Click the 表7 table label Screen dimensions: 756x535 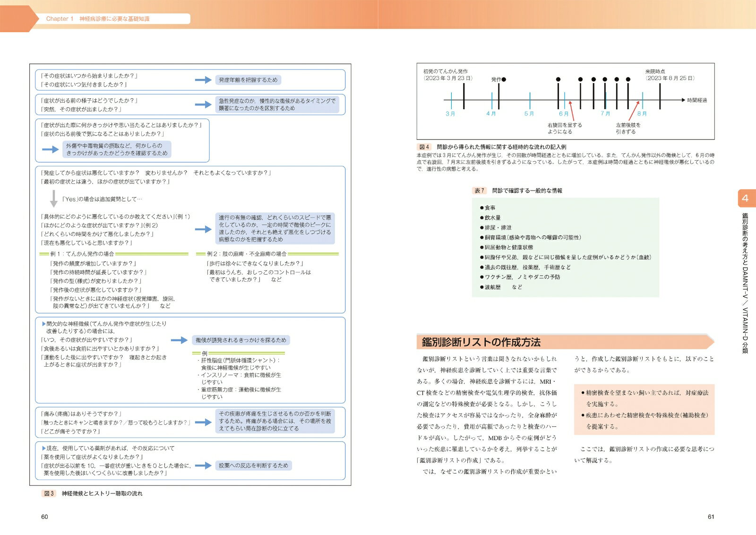click(479, 190)
